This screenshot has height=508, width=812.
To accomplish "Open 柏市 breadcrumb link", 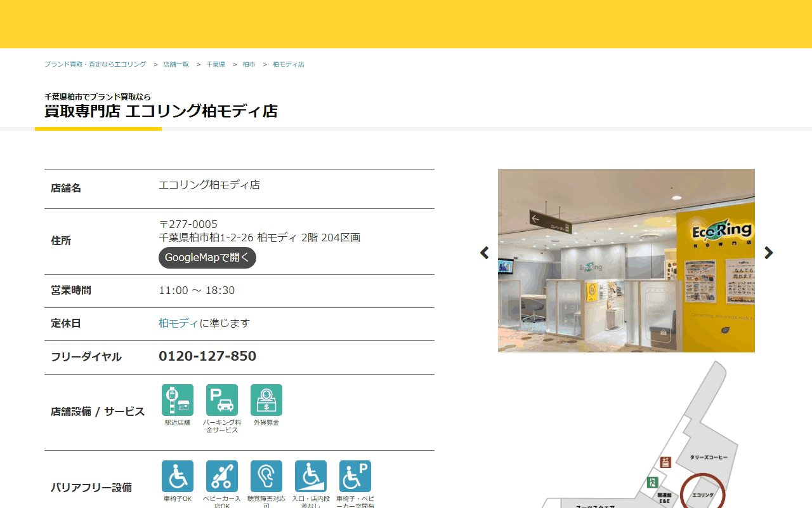I will click(249, 65).
